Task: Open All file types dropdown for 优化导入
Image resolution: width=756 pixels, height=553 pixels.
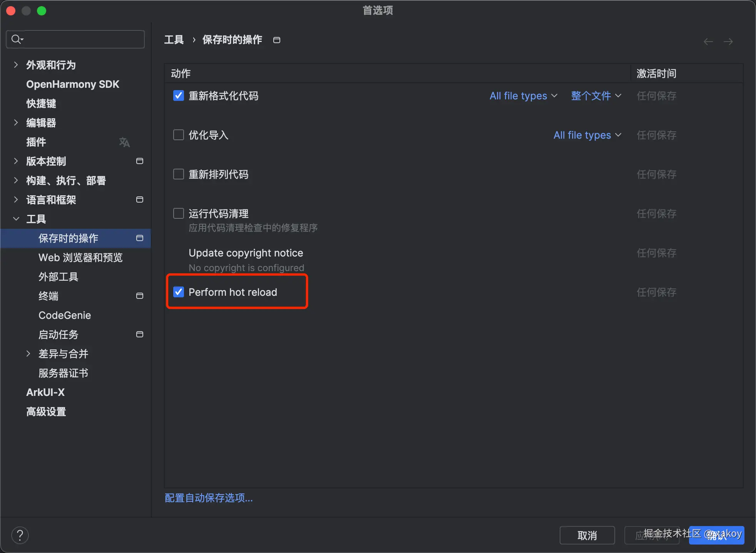Action: pos(587,135)
